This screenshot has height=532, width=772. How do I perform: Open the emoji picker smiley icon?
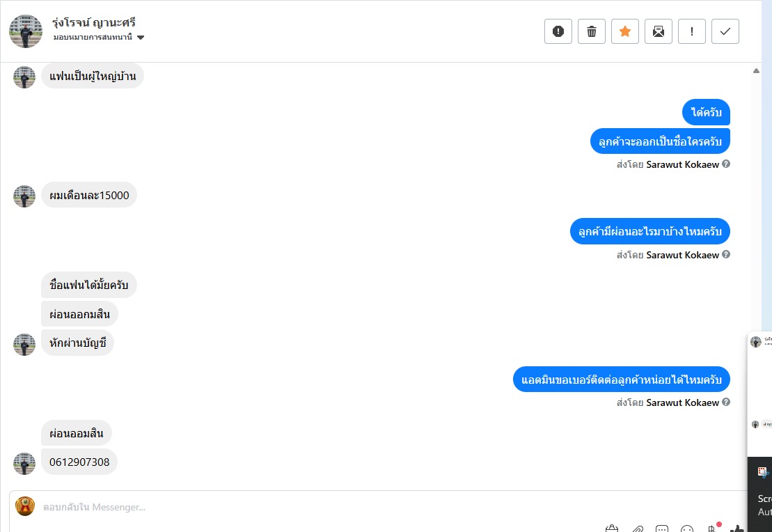(687, 529)
